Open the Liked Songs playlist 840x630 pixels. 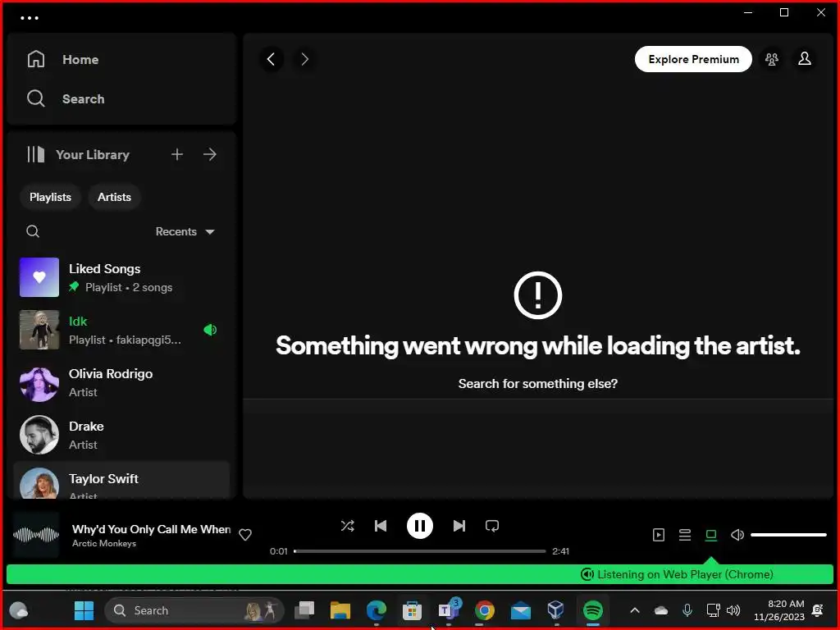coord(122,277)
